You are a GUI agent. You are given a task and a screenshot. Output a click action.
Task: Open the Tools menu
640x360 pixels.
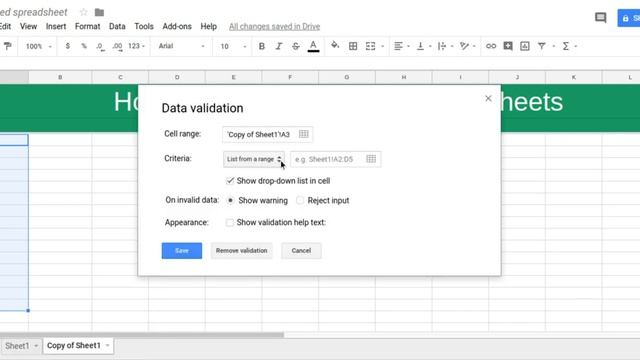pos(144,27)
